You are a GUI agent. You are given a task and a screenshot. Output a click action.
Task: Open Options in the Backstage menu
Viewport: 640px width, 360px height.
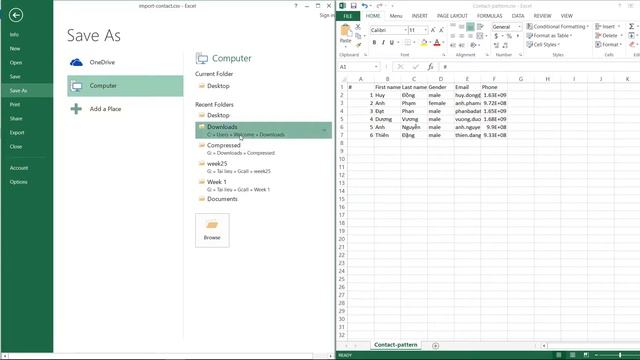(19, 182)
